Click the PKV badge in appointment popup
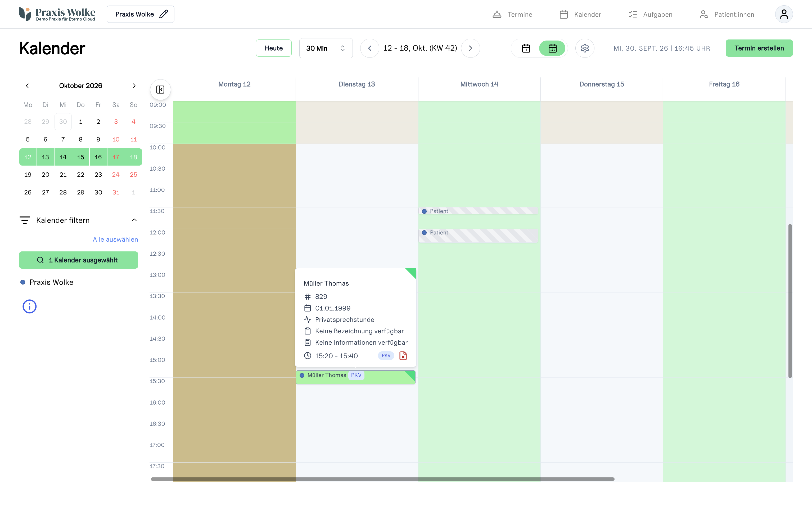Viewport: 812px width, 506px height. click(386, 356)
